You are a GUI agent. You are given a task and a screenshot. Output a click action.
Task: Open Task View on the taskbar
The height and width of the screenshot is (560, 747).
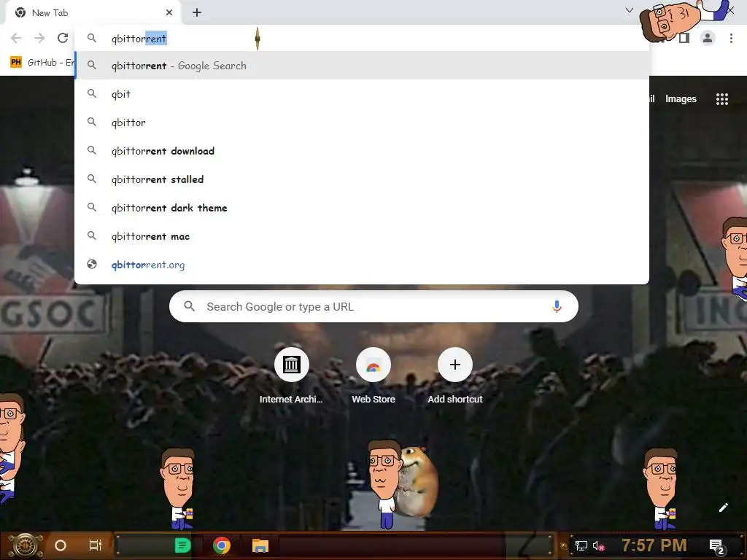click(x=96, y=545)
